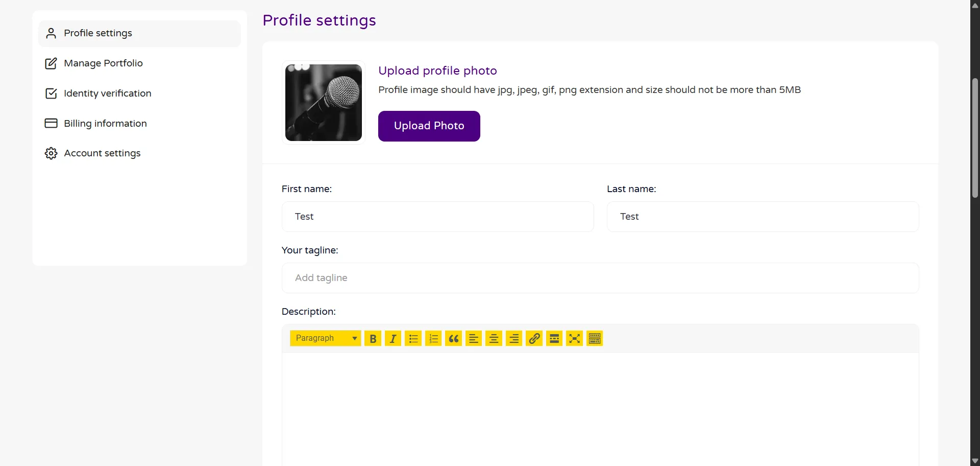The height and width of the screenshot is (466, 980).
Task: Insert a bulleted list
Action: [x=413, y=339]
